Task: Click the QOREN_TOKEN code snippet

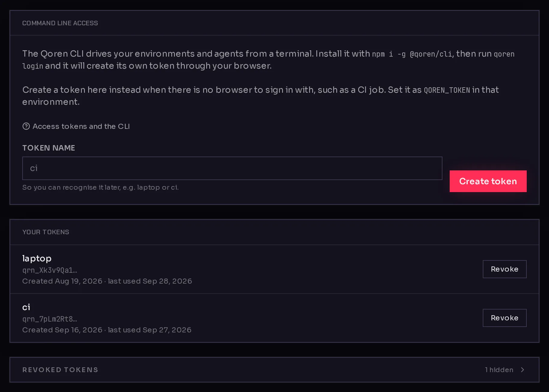Action: coord(447,90)
